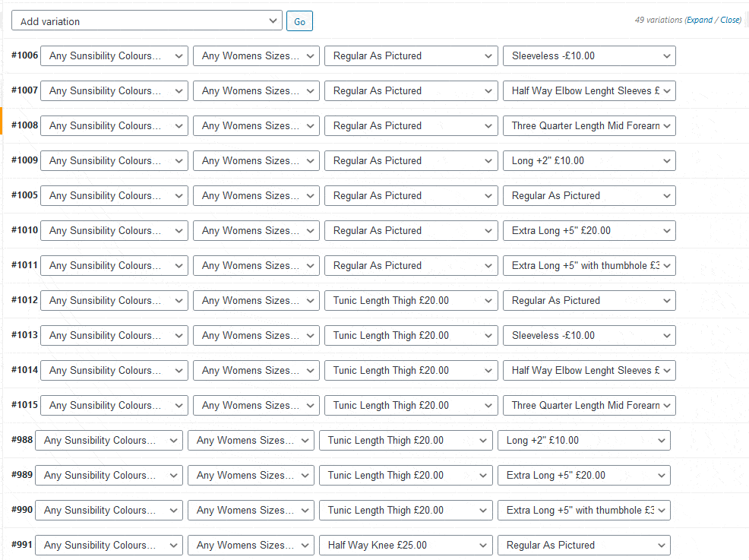Open Tunic Length Thigh dropdown in row #989
The width and height of the screenshot is (749, 560).
coord(406,475)
